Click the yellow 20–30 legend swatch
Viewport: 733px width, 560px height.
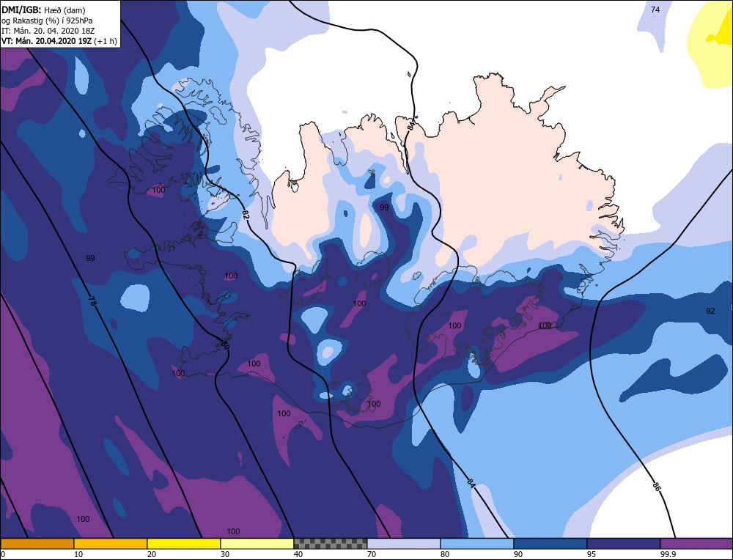184,543
